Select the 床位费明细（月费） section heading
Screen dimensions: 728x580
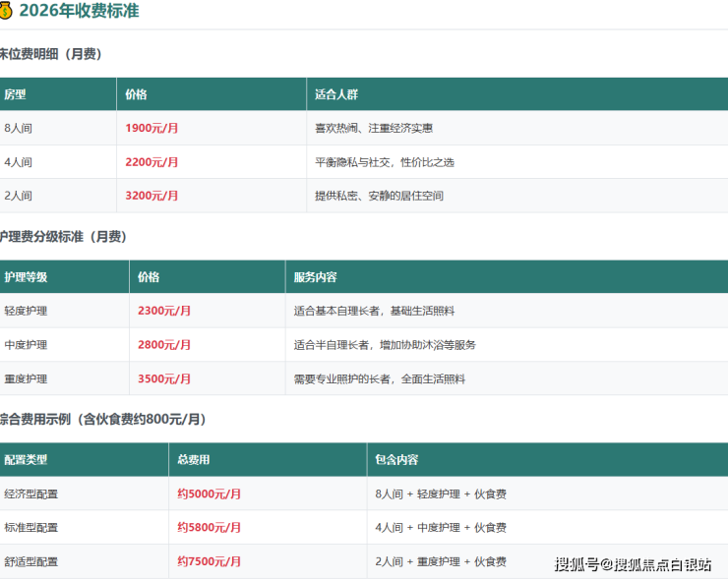pyautogui.click(x=50, y=54)
